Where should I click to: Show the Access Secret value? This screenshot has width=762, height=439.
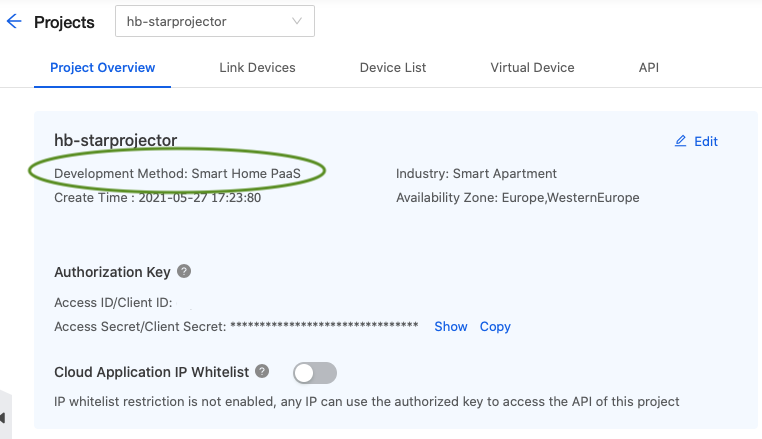[450, 326]
